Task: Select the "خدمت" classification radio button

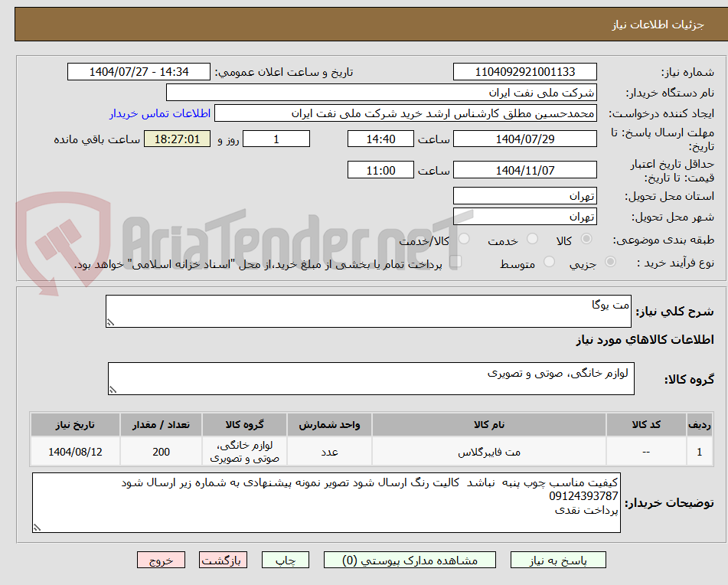Action: click(531, 239)
